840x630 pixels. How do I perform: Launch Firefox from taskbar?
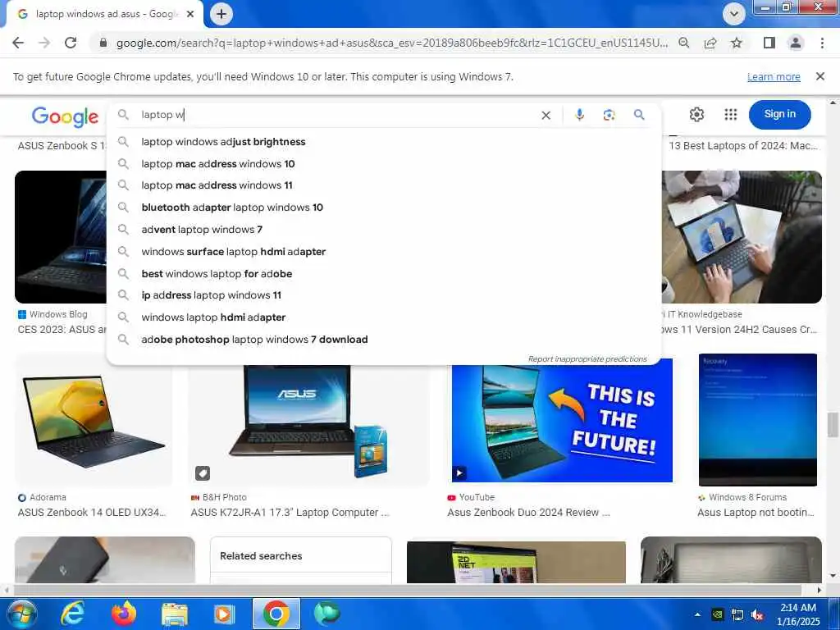pos(124,614)
